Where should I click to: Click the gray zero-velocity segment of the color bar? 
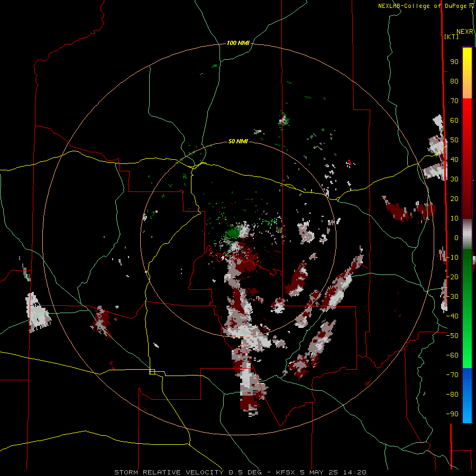pos(467,234)
